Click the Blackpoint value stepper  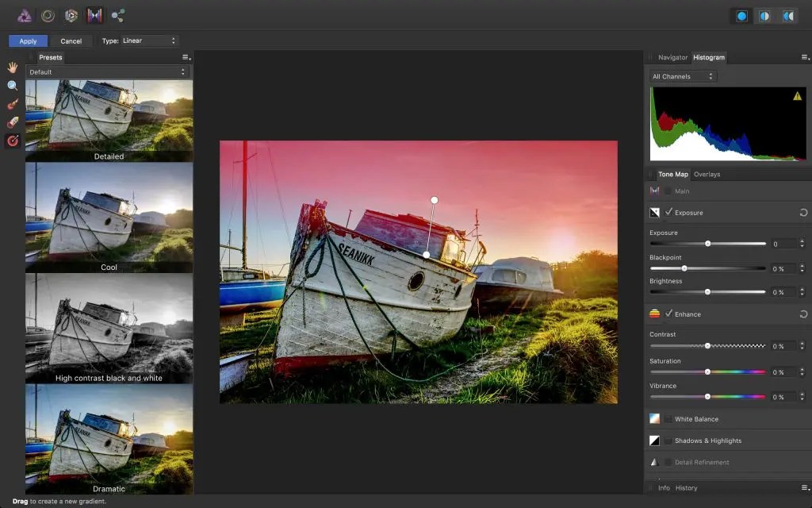click(802, 268)
